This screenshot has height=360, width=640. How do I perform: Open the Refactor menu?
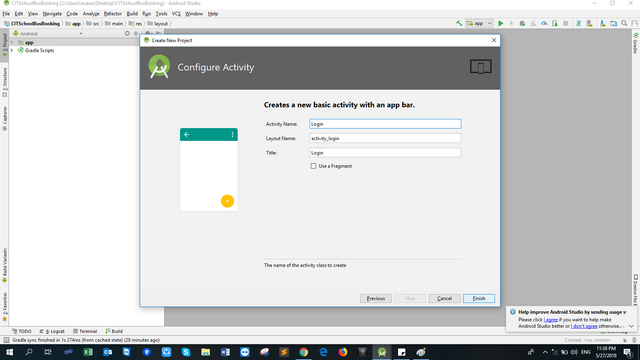pos(113,13)
